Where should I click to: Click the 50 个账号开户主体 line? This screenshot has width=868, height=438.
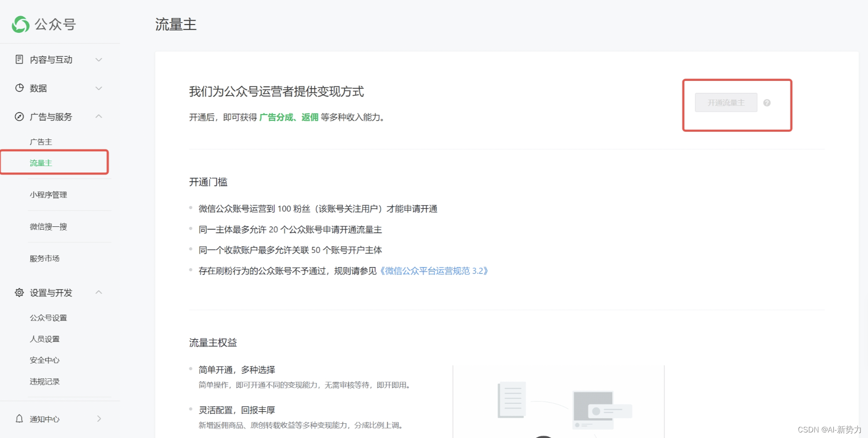(290, 250)
